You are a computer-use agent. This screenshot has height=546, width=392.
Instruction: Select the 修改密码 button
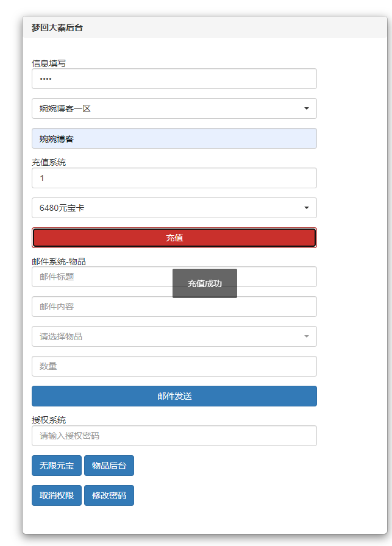tap(109, 495)
